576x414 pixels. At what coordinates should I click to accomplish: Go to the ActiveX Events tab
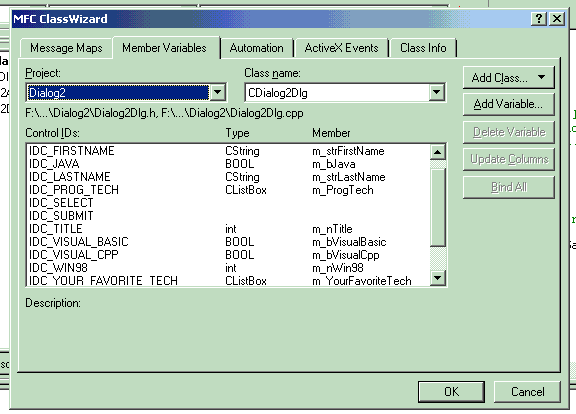[x=341, y=48]
